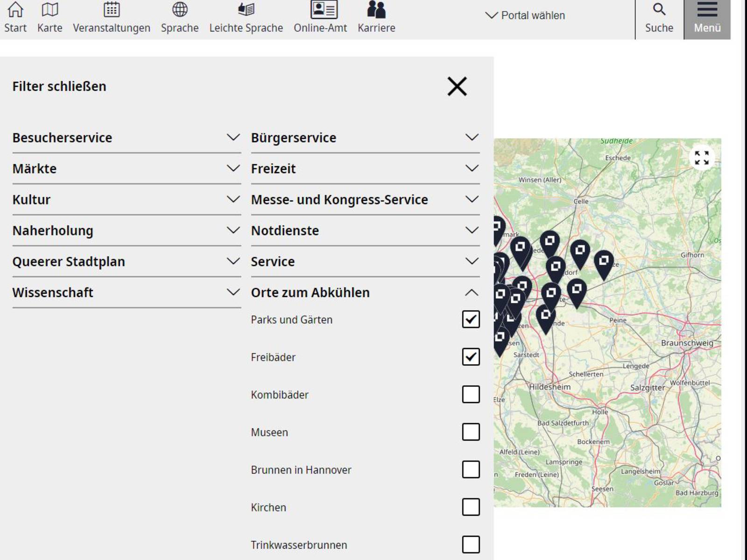Uncheck the Freibäder checkbox
747x560 pixels.
[x=471, y=357]
